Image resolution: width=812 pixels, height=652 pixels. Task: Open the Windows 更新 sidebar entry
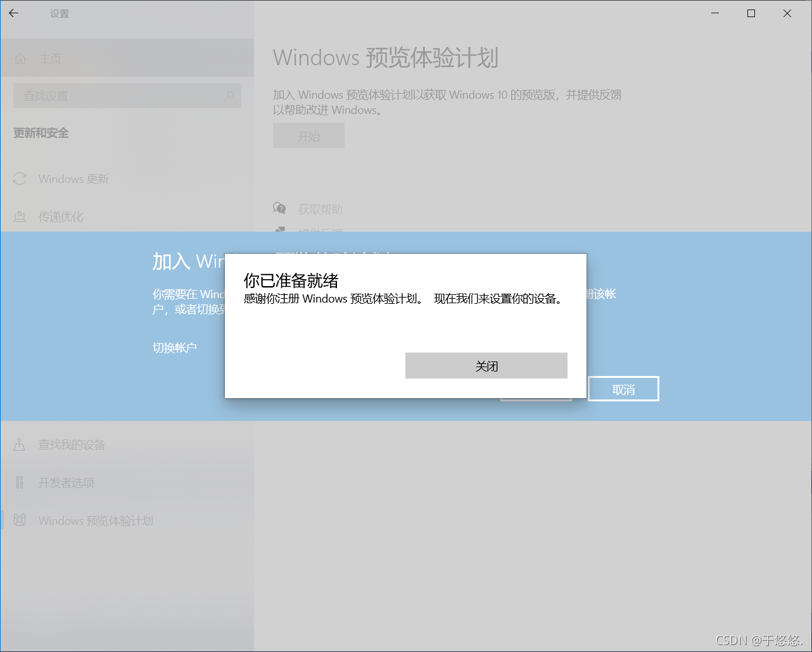tap(127, 179)
